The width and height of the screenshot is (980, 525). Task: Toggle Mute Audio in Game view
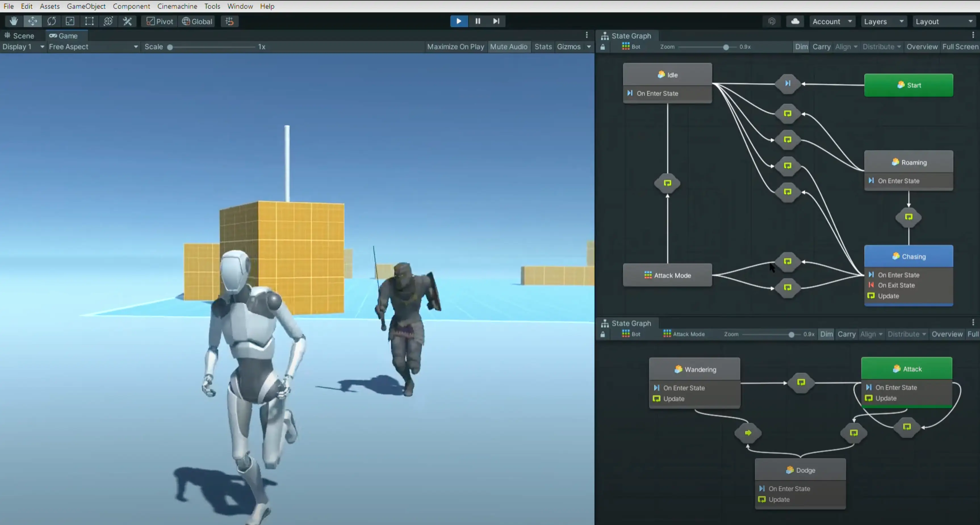(509, 47)
